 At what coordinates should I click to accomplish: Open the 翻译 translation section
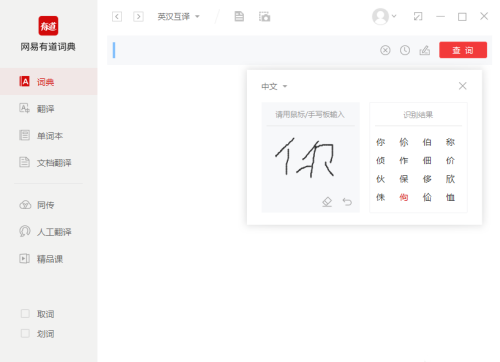pos(49,109)
